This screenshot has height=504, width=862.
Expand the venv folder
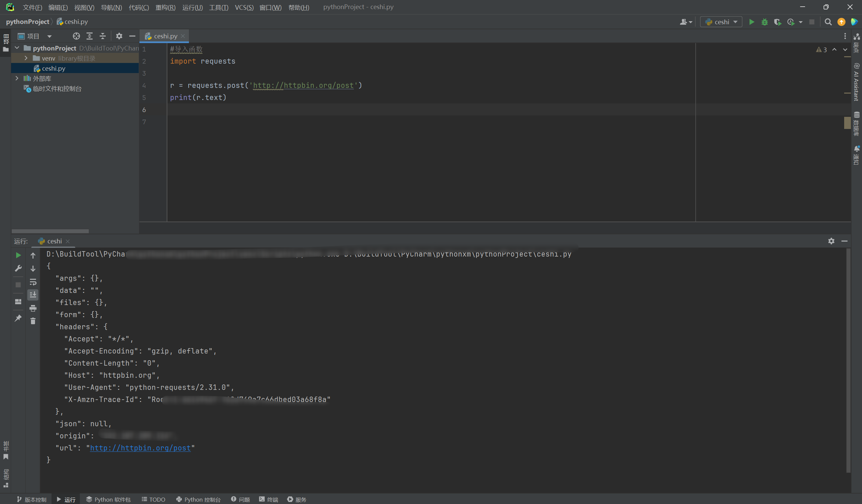(x=26, y=58)
